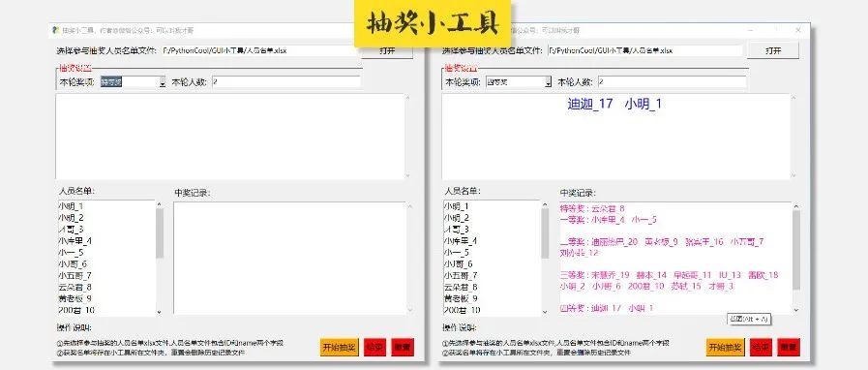Open 本轮奖项 combo box showing 四等奖
The width and height of the screenshot is (868, 370).
tap(518, 82)
